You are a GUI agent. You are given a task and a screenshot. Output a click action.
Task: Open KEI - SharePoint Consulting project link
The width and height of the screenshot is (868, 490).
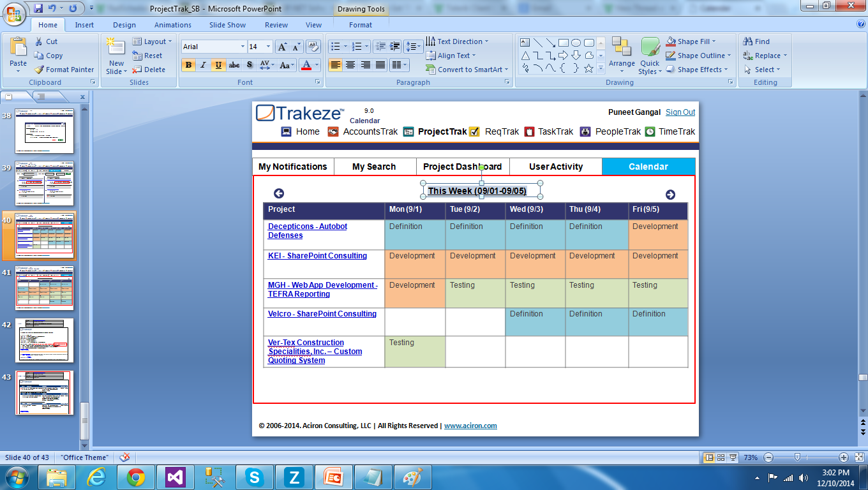[317, 256]
